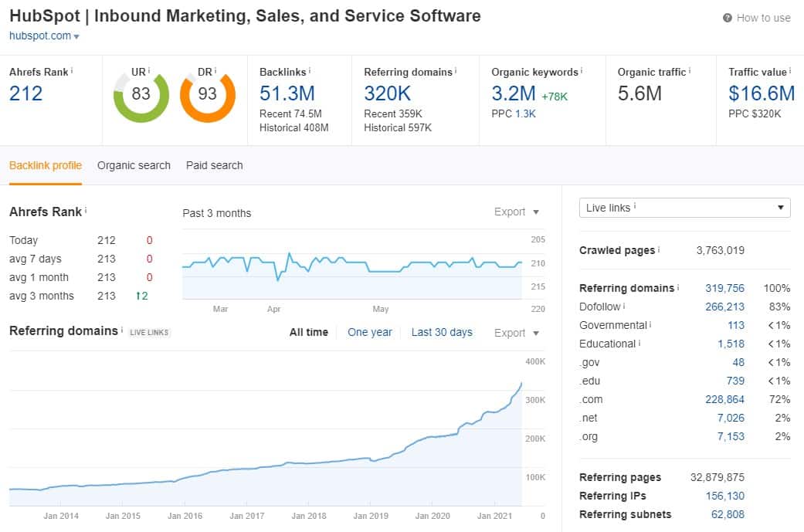The height and width of the screenshot is (532, 804).
Task: Click the green UR 83 gauge
Action: [141, 95]
